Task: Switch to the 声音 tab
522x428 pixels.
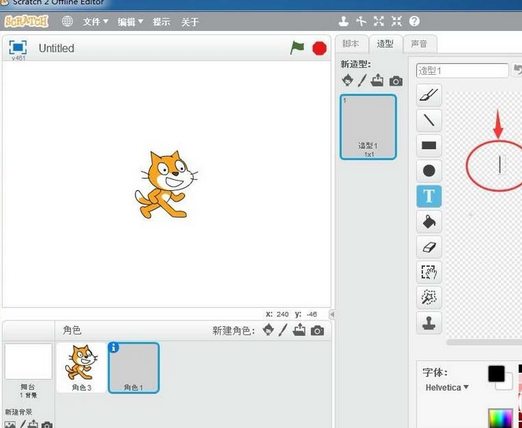Action: click(x=419, y=44)
